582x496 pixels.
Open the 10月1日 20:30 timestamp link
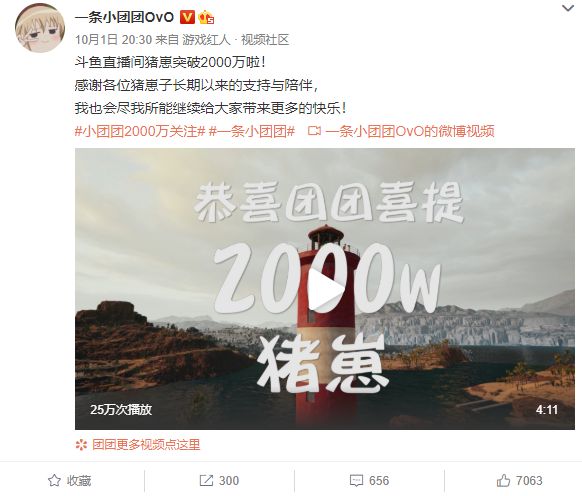click(114, 39)
